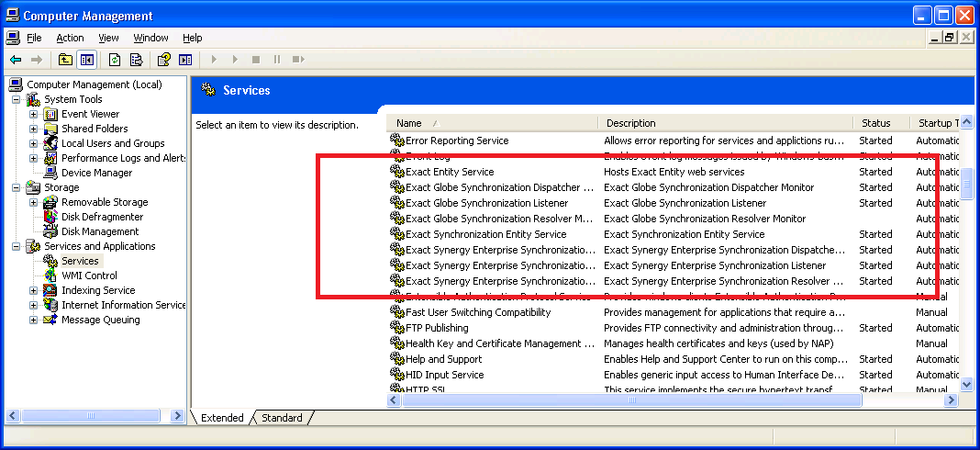Image resolution: width=980 pixels, height=450 pixels.
Task: Click the Back arrow toolbar icon
Action: (16, 60)
